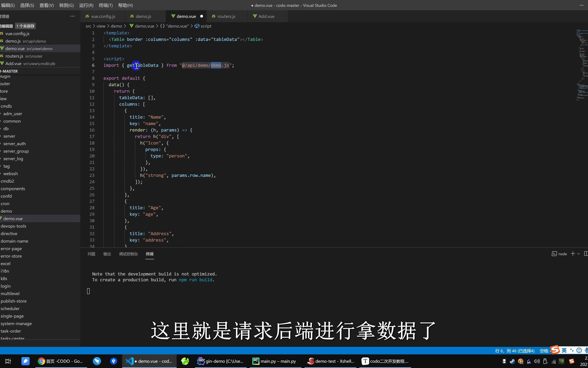Image resolution: width=588 pixels, height=368 pixels.
Task: Open the blue notes app on taskbar
Action: [26, 361]
